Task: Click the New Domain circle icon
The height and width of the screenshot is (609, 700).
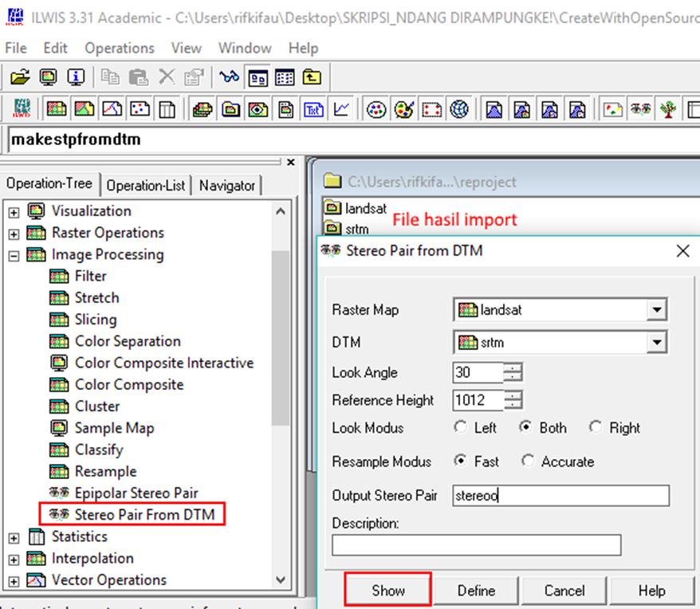Action: (376, 109)
